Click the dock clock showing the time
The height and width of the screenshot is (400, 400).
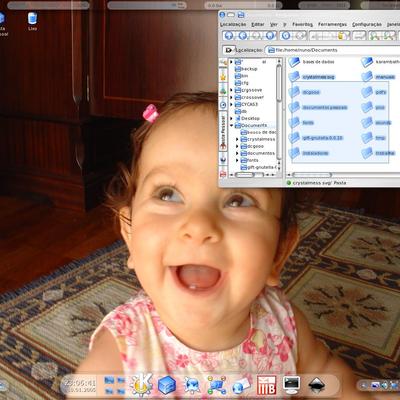click(81, 385)
